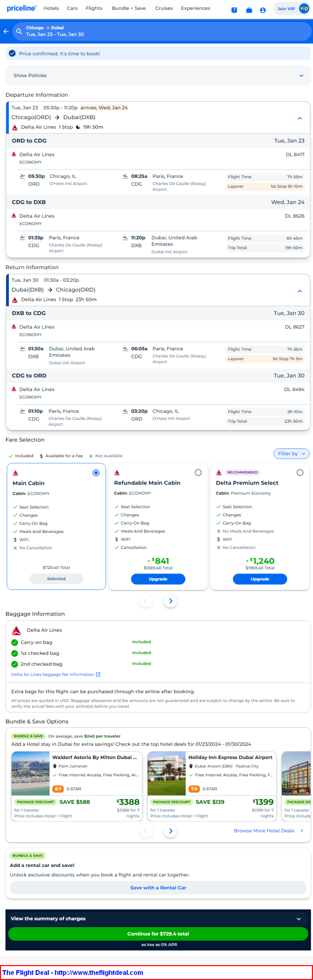This screenshot has width=313, height=980.
Task: Click the priceline logo
Action: pos(21,8)
